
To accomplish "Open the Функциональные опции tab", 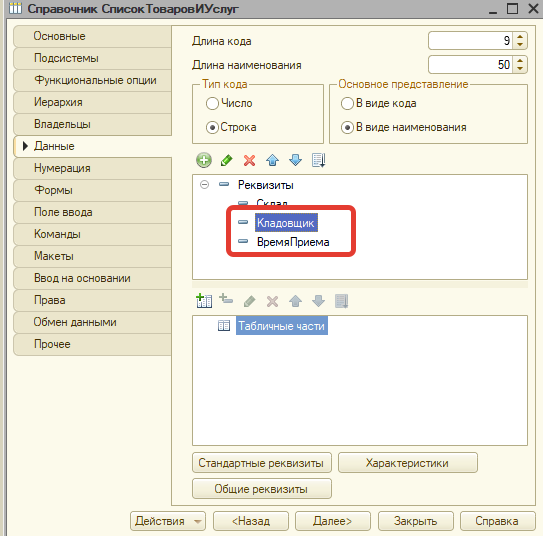I will (92, 80).
